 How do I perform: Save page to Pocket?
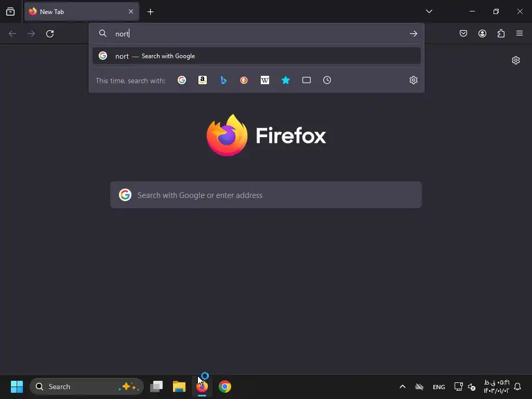pyautogui.click(x=463, y=33)
